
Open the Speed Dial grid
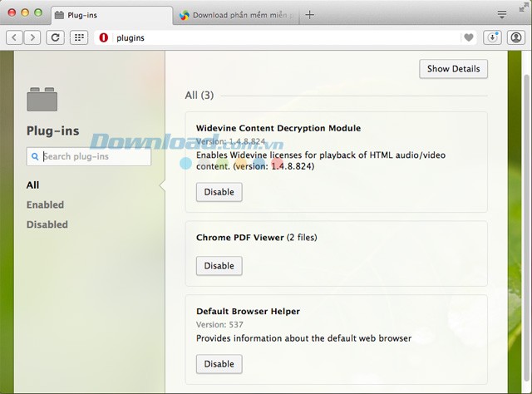point(79,37)
